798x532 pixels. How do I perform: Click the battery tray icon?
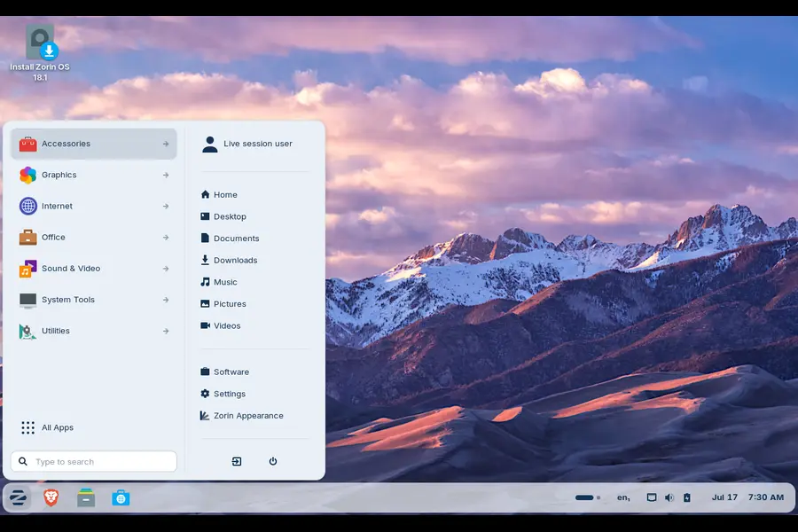pyautogui.click(x=687, y=497)
